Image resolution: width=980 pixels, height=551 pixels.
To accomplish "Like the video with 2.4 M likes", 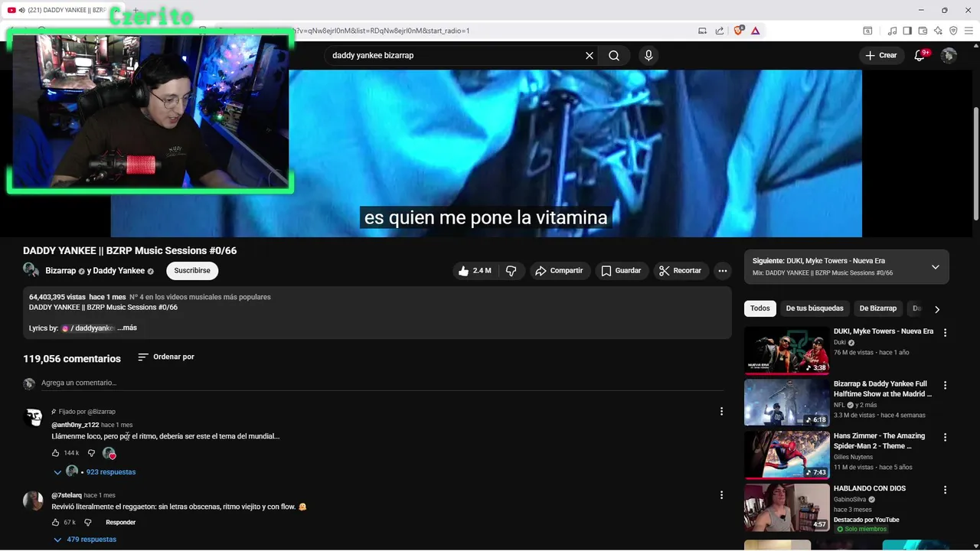I will [475, 271].
